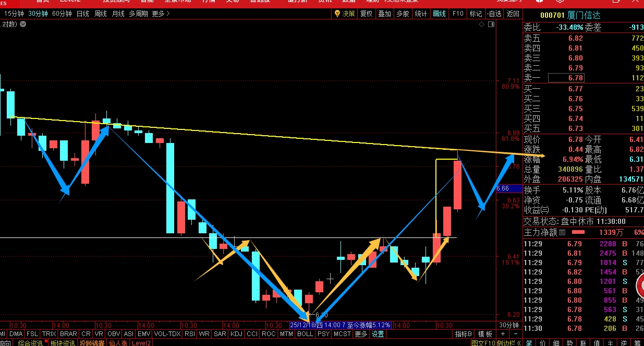Select the OBV indicator

click(x=114, y=333)
